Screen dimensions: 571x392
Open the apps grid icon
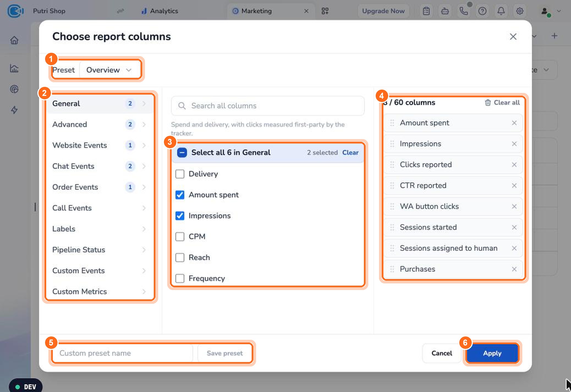325,11
